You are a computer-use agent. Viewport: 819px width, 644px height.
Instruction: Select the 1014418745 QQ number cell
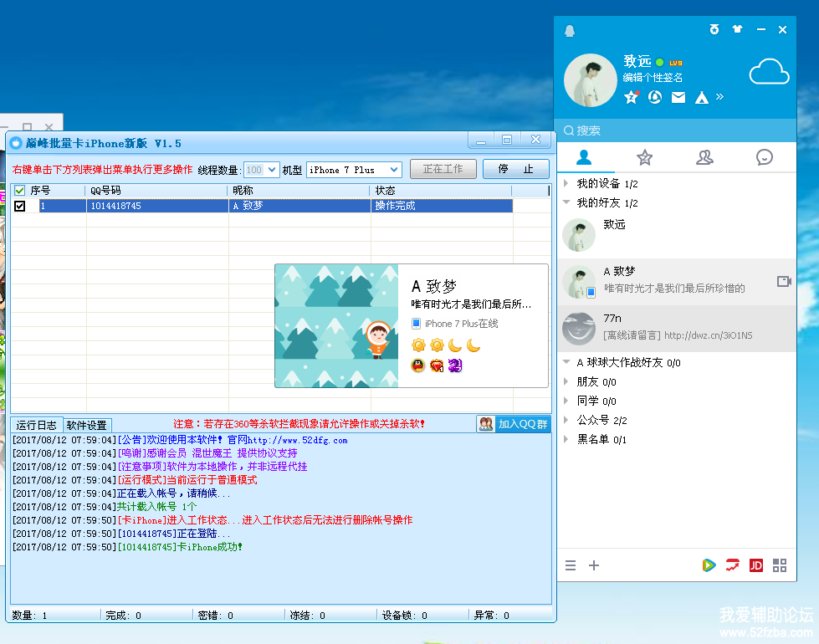pos(157,206)
